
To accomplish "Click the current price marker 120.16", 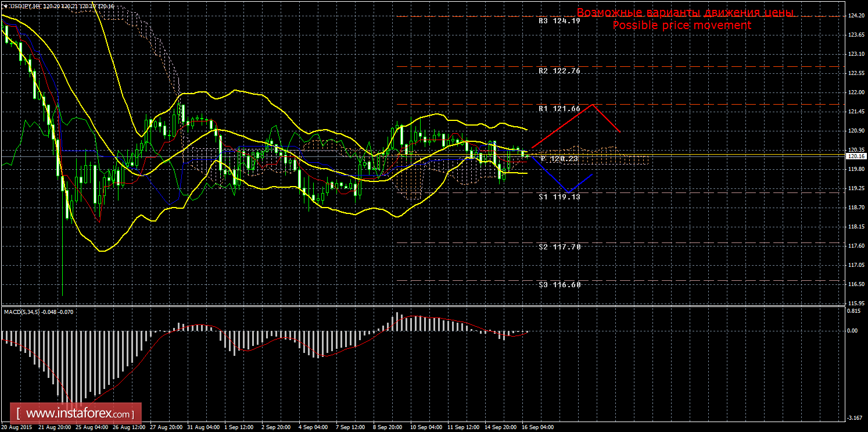I will point(855,156).
